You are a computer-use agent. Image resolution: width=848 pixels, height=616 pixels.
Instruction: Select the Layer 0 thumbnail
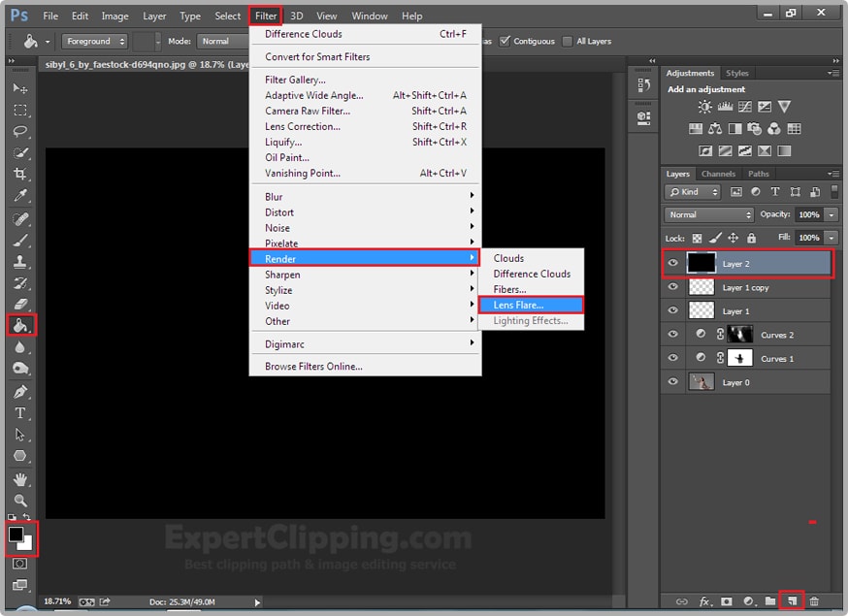[x=701, y=382]
